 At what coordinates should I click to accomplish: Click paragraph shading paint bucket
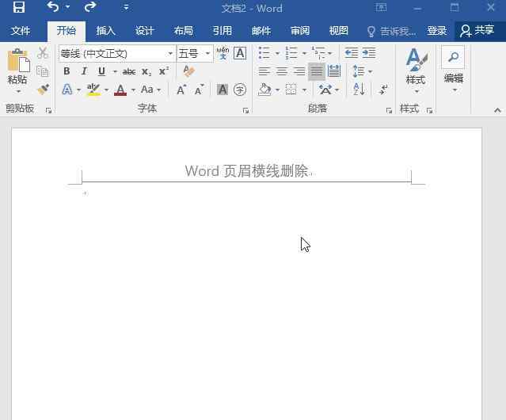265,90
